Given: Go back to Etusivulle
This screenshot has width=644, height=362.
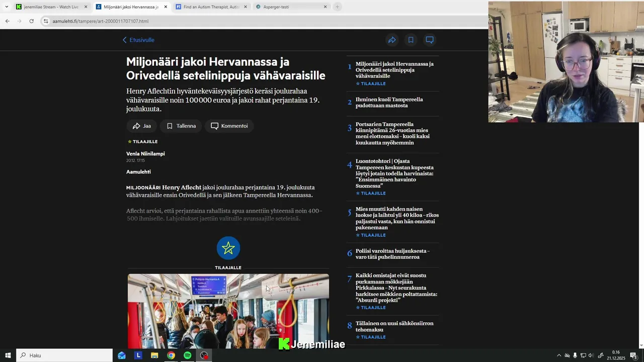Looking at the screenshot, I should (138, 40).
